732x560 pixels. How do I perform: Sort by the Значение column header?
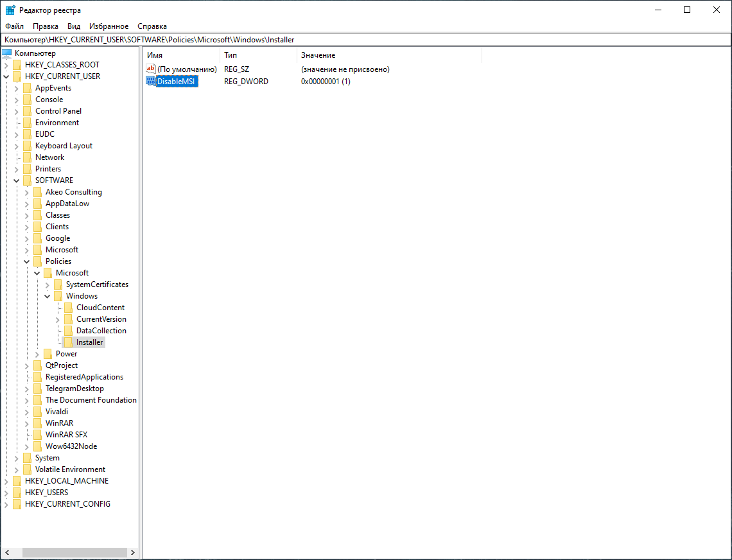tap(389, 55)
